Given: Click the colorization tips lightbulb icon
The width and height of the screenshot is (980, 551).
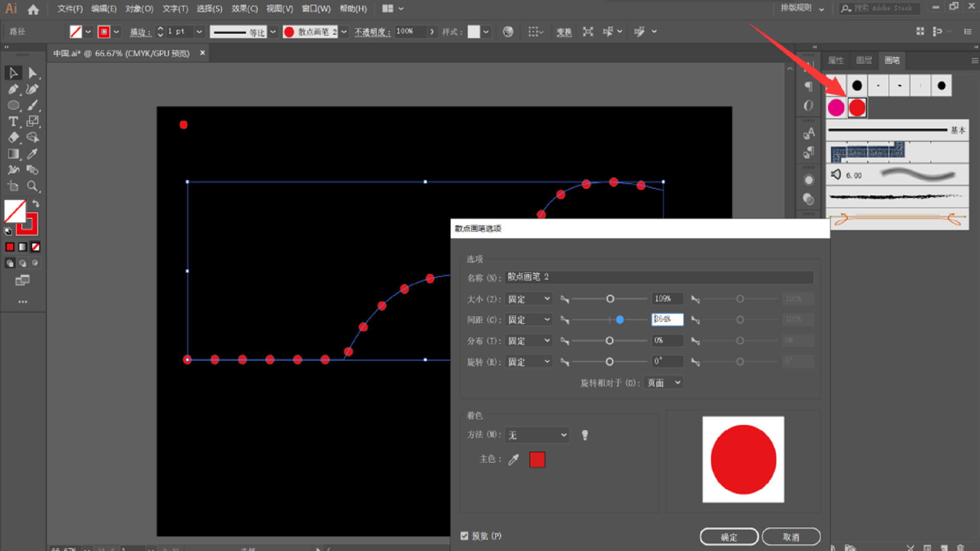Looking at the screenshot, I should tap(585, 435).
